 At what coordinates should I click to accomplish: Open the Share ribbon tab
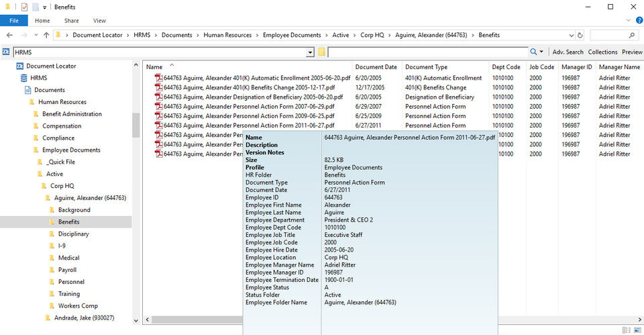71,21
